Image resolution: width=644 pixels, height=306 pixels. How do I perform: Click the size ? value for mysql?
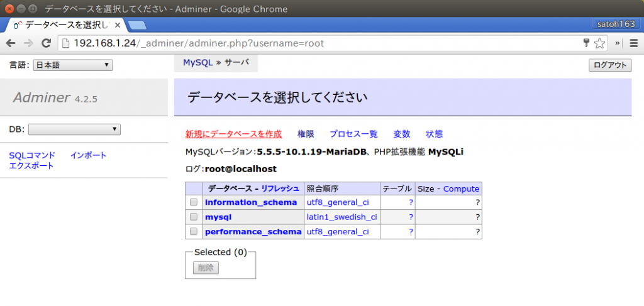click(478, 217)
